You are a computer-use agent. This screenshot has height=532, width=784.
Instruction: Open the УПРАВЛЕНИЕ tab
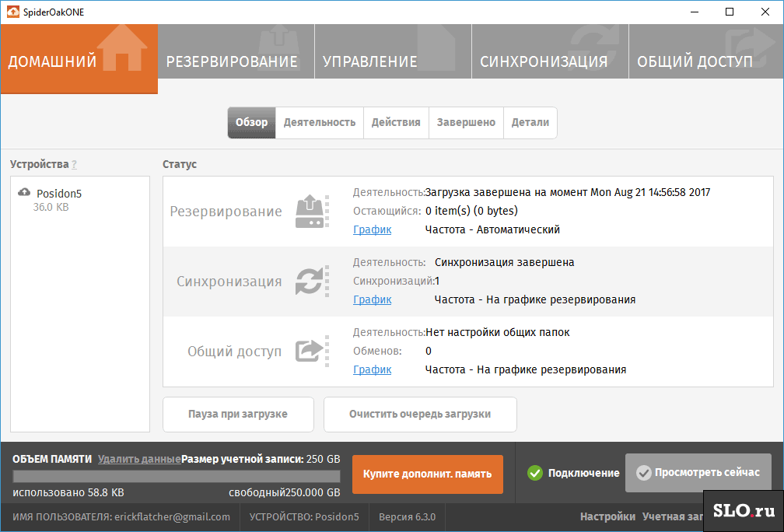[x=393, y=51]
